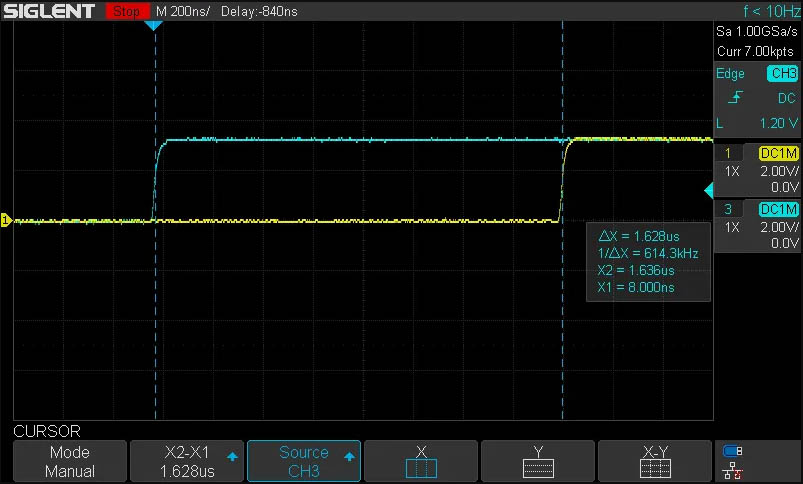Click channel 1 1X probe attenuation
The image size is (803, 484).
coord(732,171)
